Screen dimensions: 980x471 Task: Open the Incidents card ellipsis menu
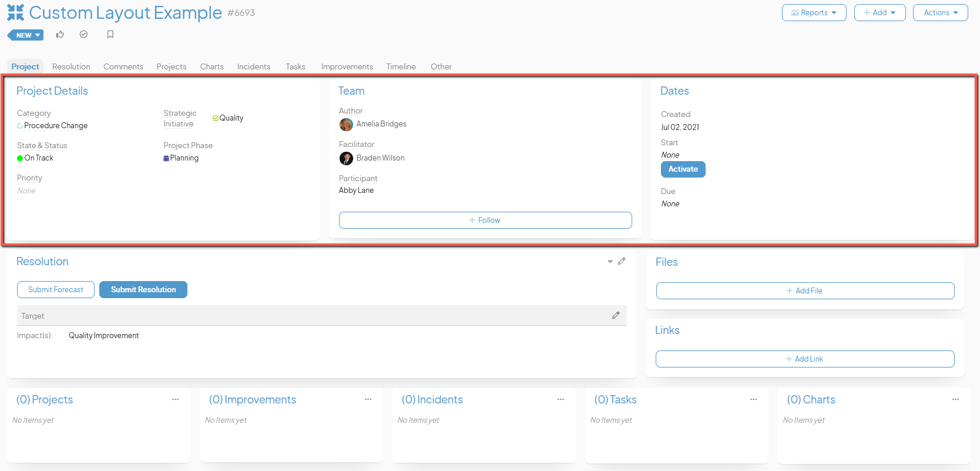tap(561, 399)
